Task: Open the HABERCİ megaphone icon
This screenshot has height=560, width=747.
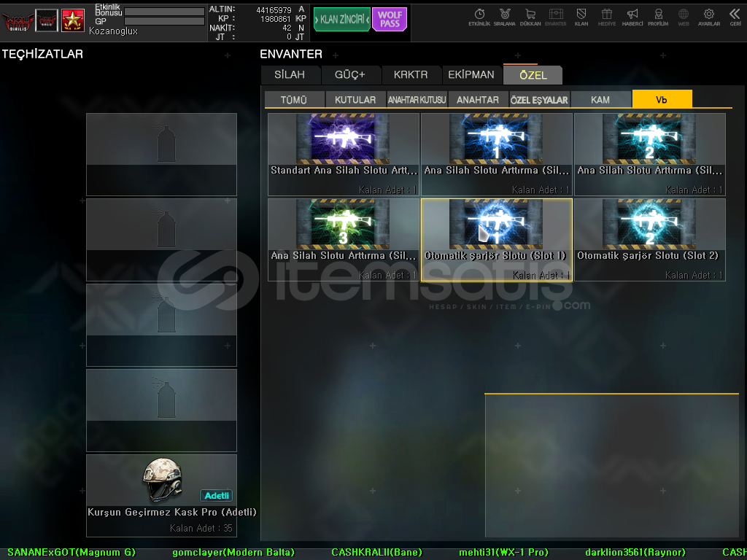Action: pos(632,17)
